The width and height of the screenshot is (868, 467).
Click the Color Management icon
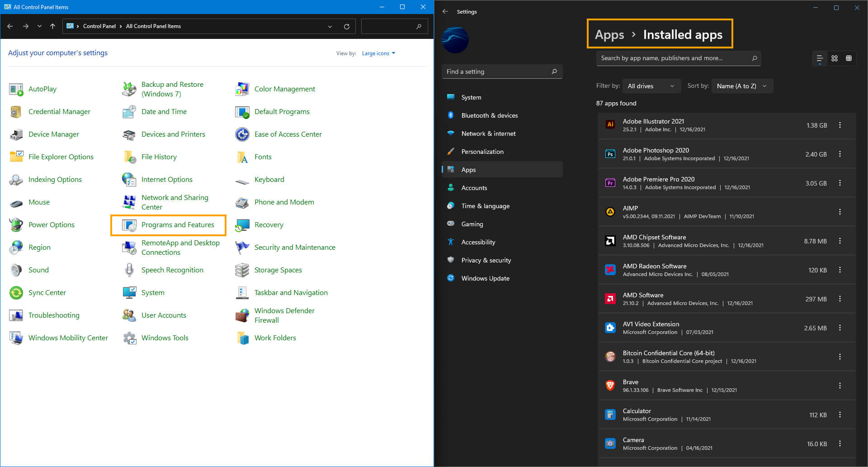tap(242, 89)
